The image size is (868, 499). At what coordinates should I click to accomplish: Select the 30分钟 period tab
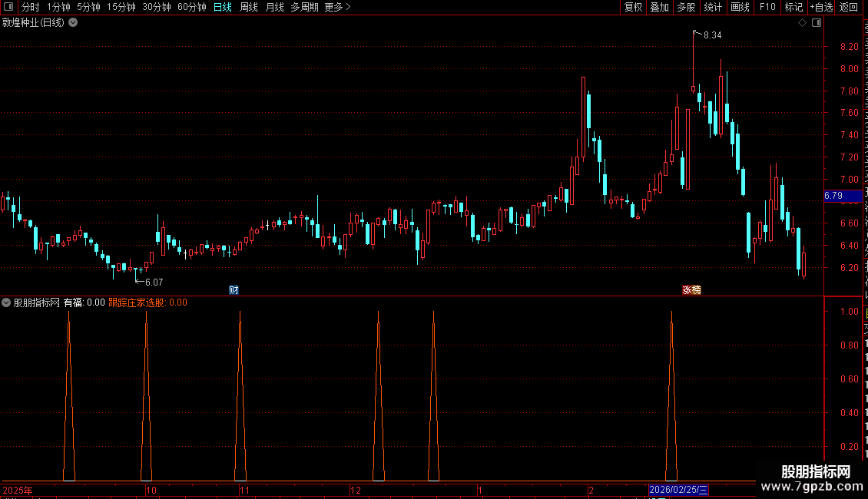pyautogui.click(x=157, y=7)
